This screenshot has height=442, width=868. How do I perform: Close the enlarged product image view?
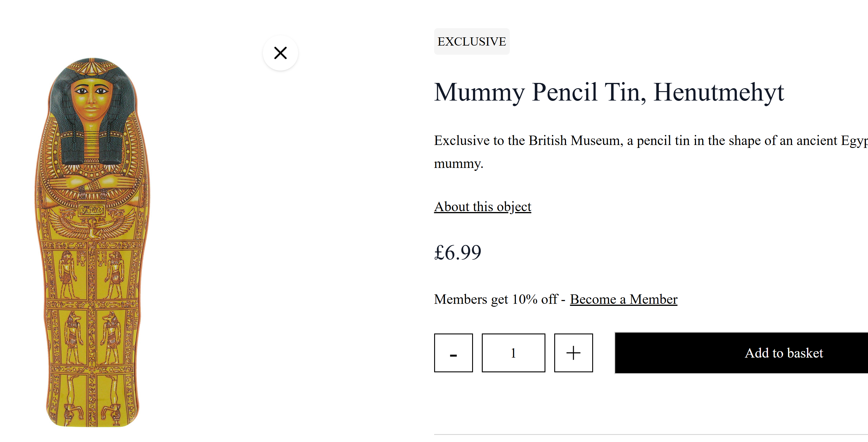click(280, 53)
